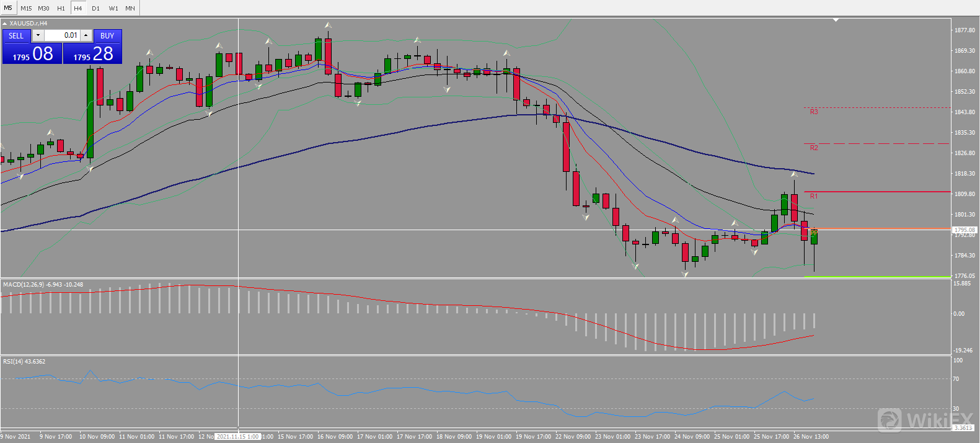Viewport: 980px width, 443px height.
Task: Click the chart shift triangle marker
Action: coord(836,20)
